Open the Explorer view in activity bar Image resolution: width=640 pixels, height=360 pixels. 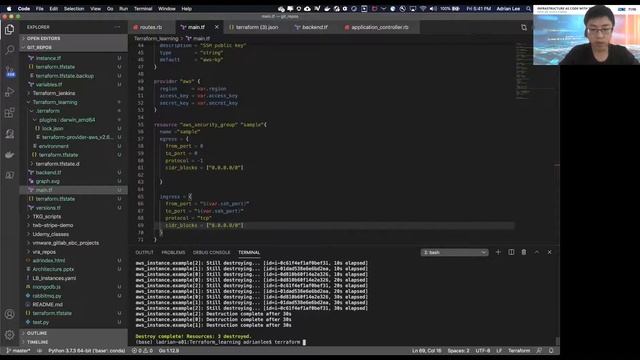click(9, 29)
